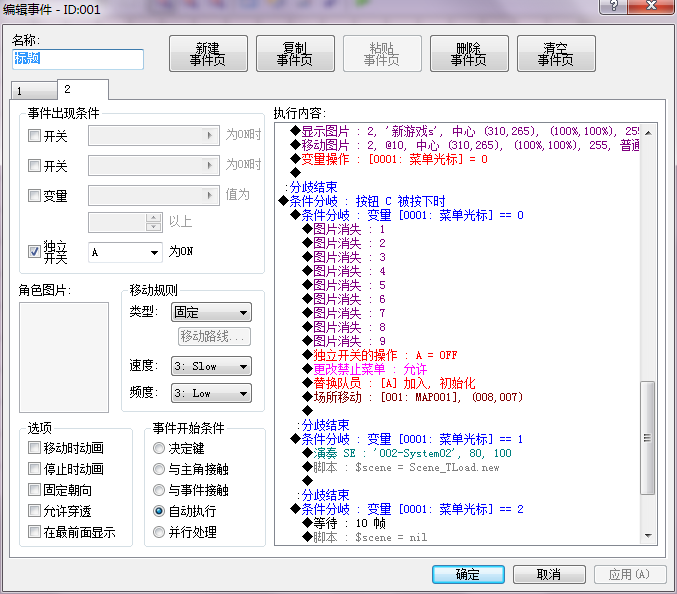Select 并行处理 start condition
Screen dimensions: 677x594
[x=159, y=532]
